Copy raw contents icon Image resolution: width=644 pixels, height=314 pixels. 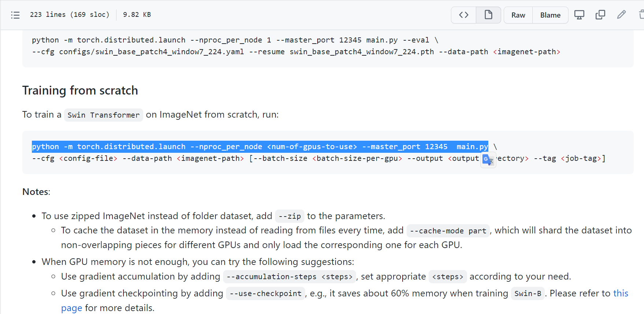click(x=600, y=15)
